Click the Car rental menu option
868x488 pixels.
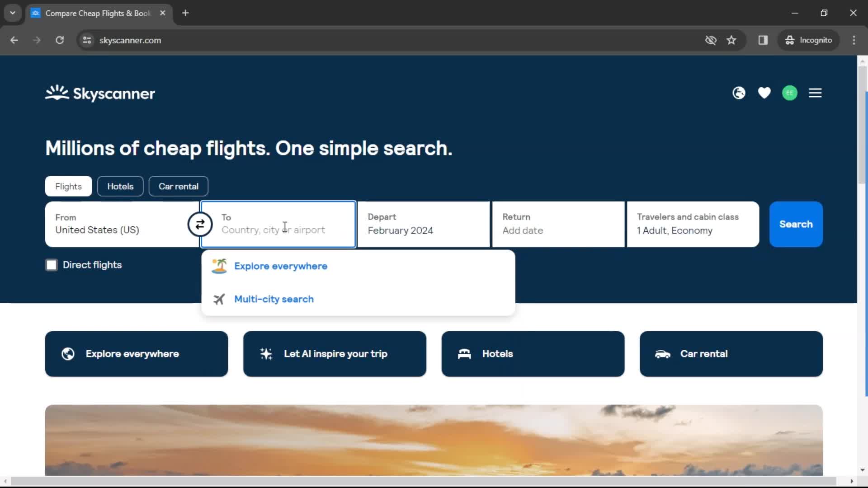178,186
